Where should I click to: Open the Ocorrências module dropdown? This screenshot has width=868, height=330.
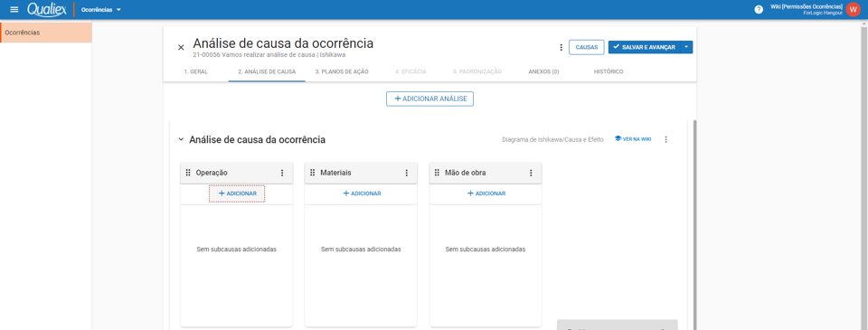point(100,9)
